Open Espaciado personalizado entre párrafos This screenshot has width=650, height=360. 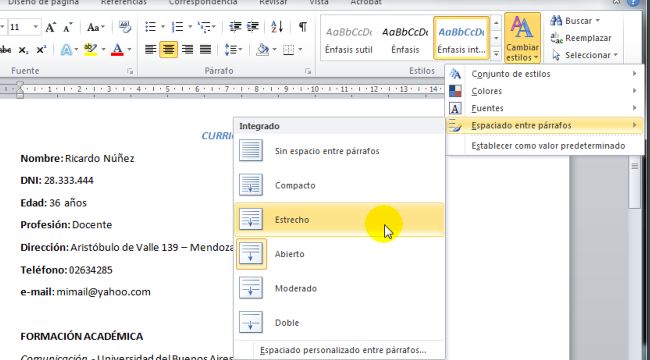click(339, 350)
